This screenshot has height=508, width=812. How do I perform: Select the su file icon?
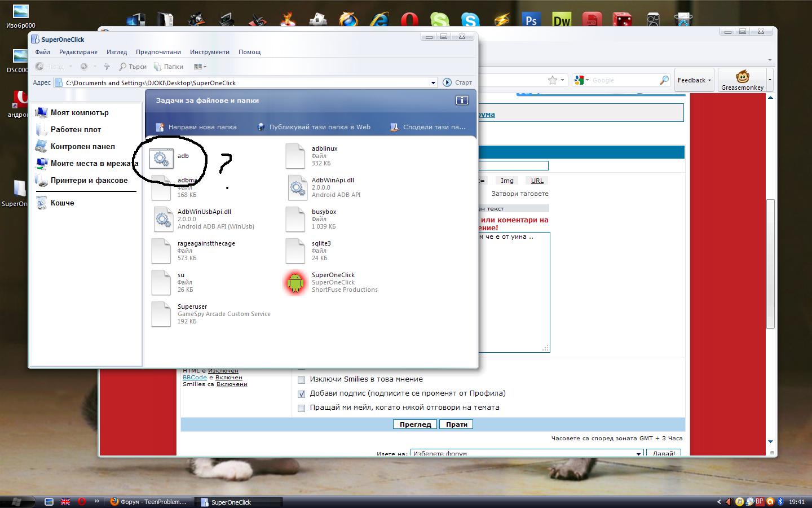[x=161, y=282]
